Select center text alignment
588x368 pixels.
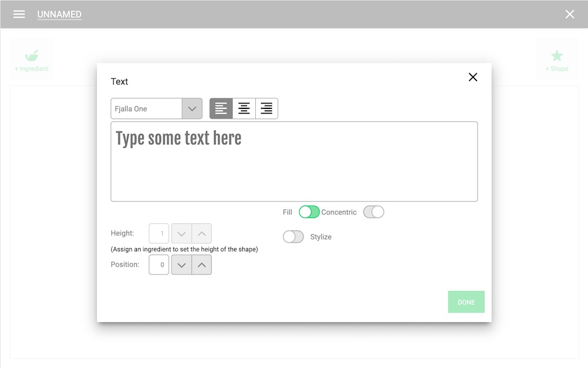pyautogui.click(x=244, y=108)
